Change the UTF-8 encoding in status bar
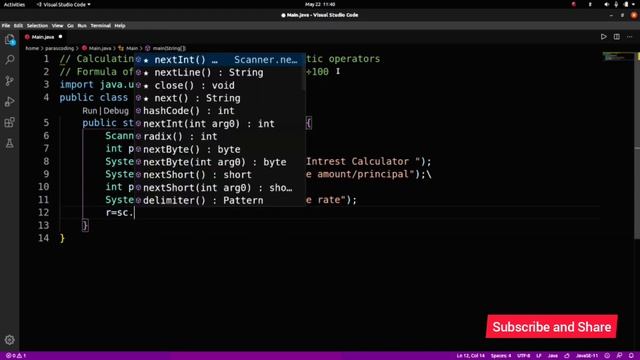 click(x=524, y=356)
